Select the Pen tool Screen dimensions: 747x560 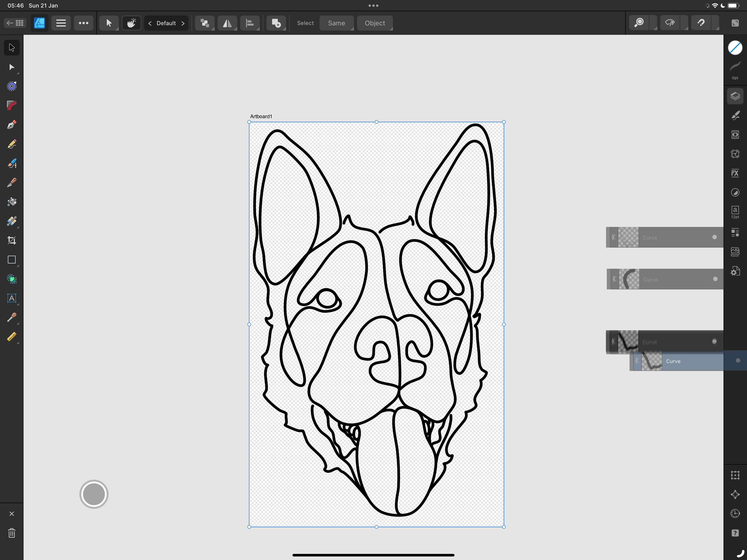[x=12, y=125]
